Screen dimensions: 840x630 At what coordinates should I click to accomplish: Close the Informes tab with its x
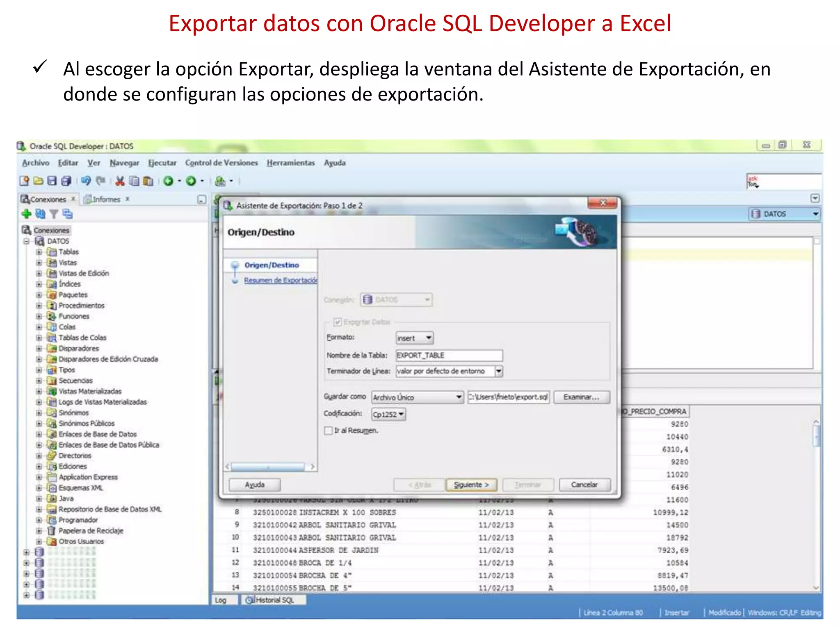[128, 199]
